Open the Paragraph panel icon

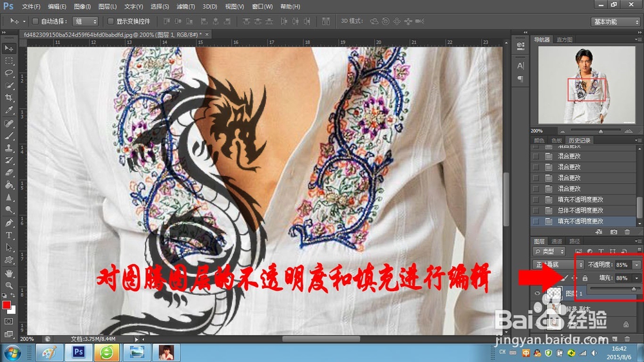click(x=520, y=79)
